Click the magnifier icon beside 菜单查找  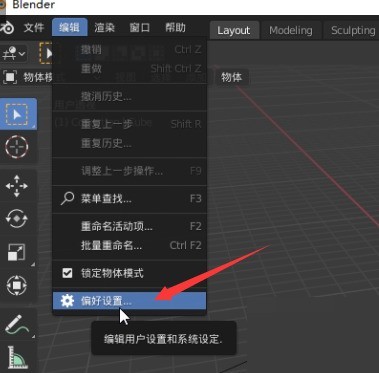point(67,198)
